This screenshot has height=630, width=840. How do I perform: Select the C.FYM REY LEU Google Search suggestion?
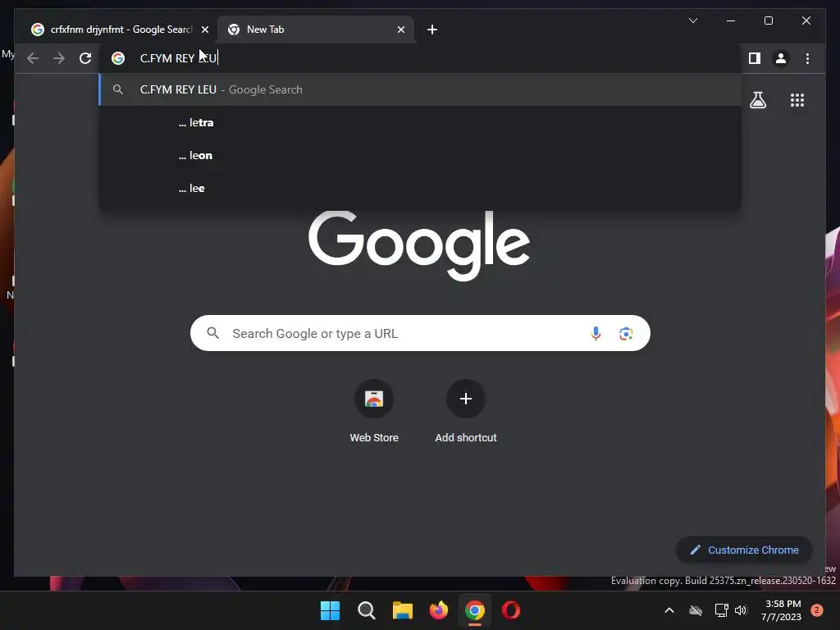[421, 89]
